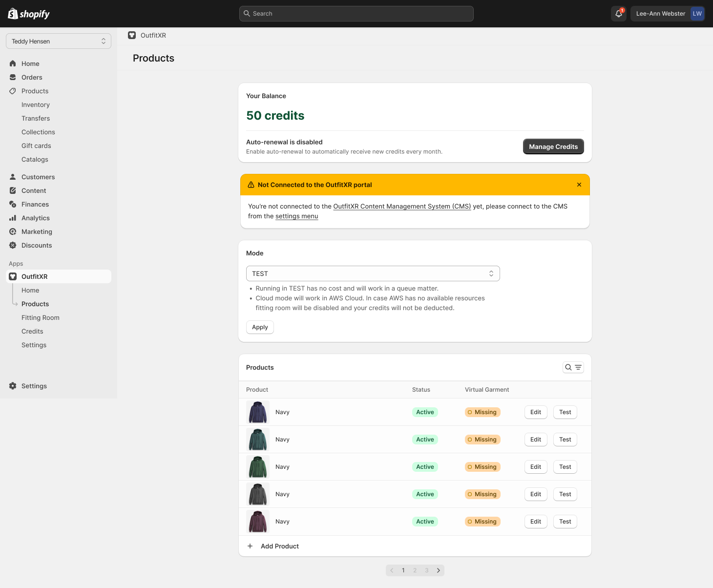
Task: Edit the teal hoodie product row
Action: point(536,440)
